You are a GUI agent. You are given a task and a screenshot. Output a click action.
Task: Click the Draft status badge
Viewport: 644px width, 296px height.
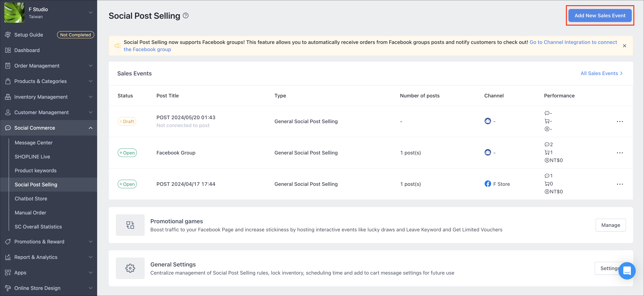(127, 122)
